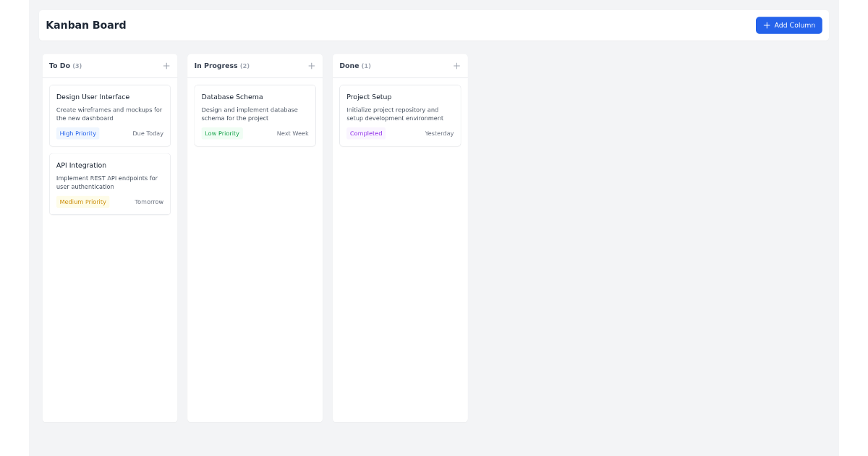Click the plus icon inside Add Column button

click(x=766, y=25)
